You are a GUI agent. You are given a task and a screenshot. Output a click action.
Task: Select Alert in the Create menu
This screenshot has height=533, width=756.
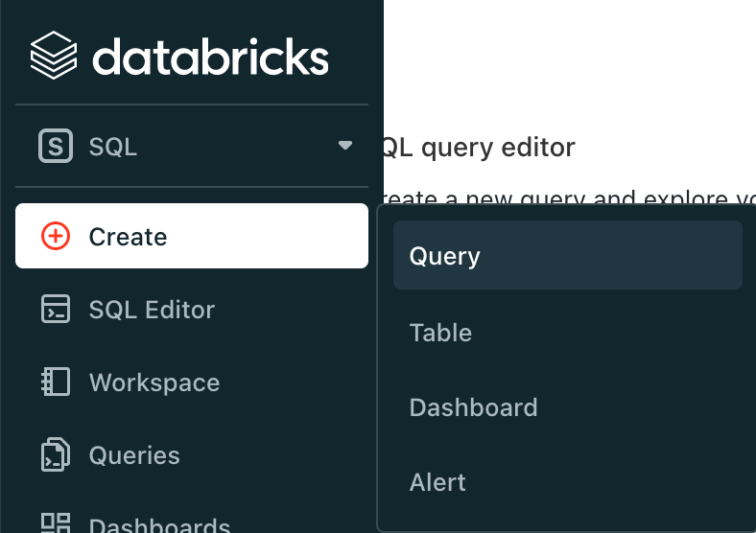coord(437,482)
